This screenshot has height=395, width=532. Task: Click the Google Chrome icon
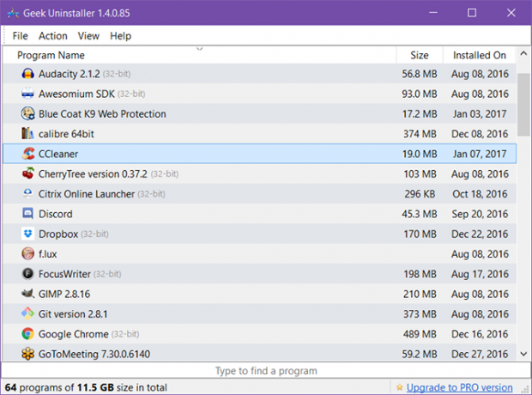[x=27, y=333]
